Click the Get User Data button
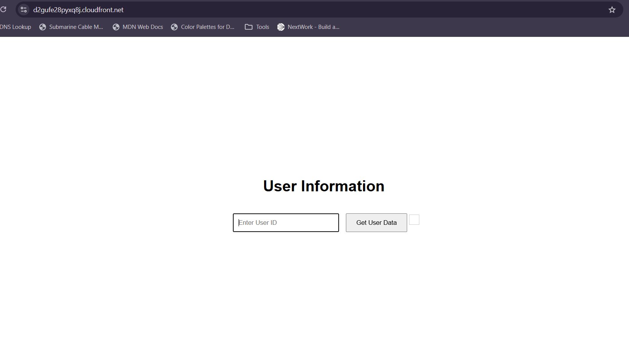629x364 pixels. (376, 223)
